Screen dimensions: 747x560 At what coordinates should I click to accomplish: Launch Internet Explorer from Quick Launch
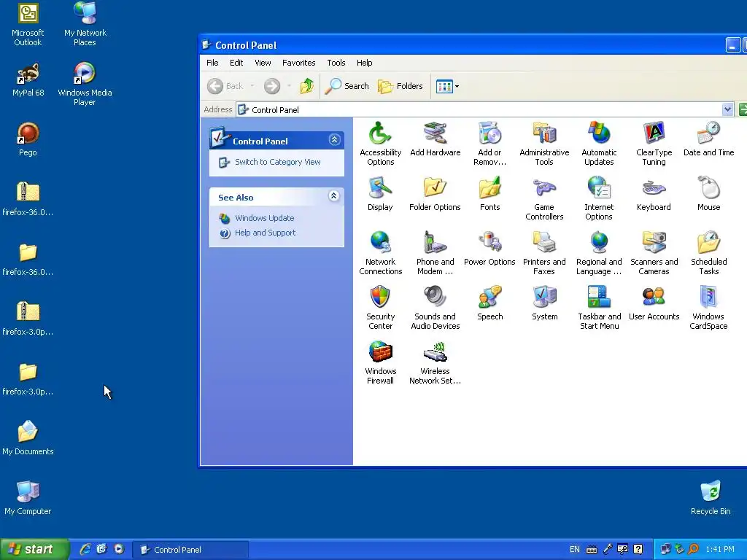click(85, 549)
